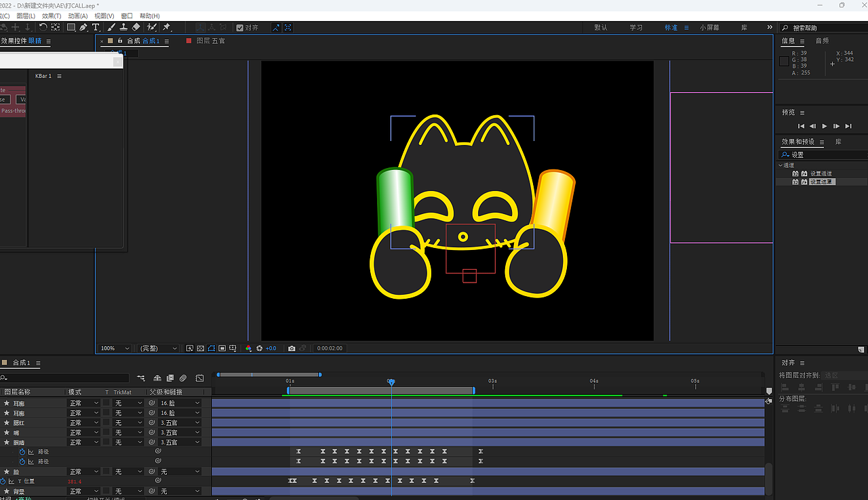868x500 pixels.
Task: Open the 效果(T) menu
Action: point(52,16)
